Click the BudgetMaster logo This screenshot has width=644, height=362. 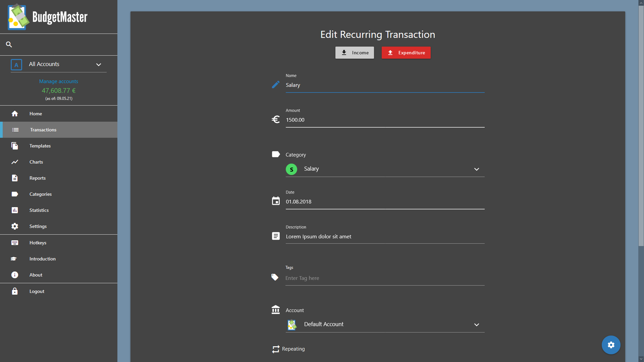pos(47,17)
